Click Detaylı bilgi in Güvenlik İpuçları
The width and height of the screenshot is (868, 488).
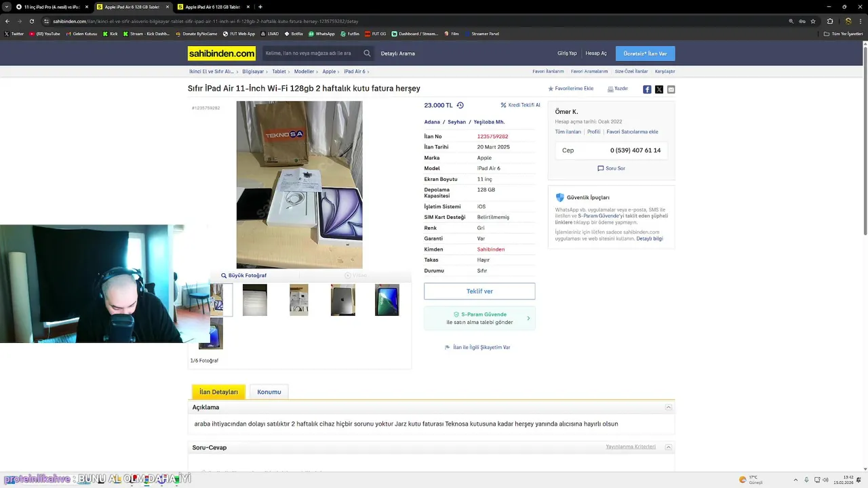(x=650, y=239)
